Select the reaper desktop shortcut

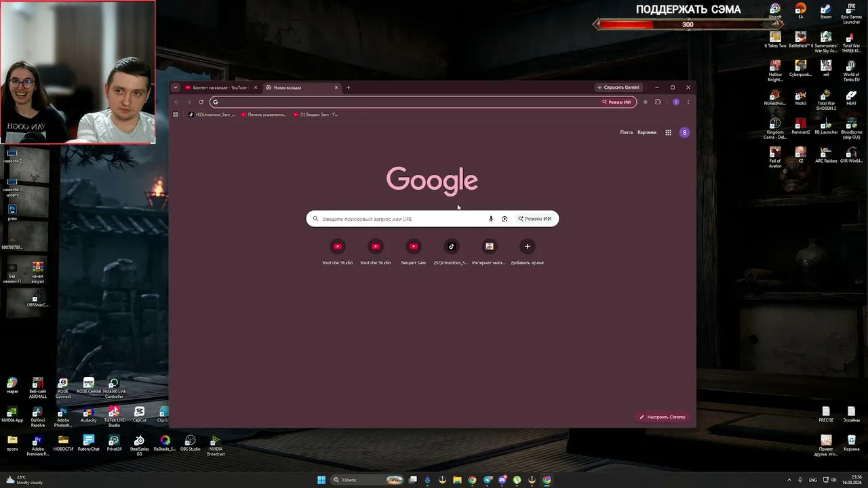pos(12,386)
